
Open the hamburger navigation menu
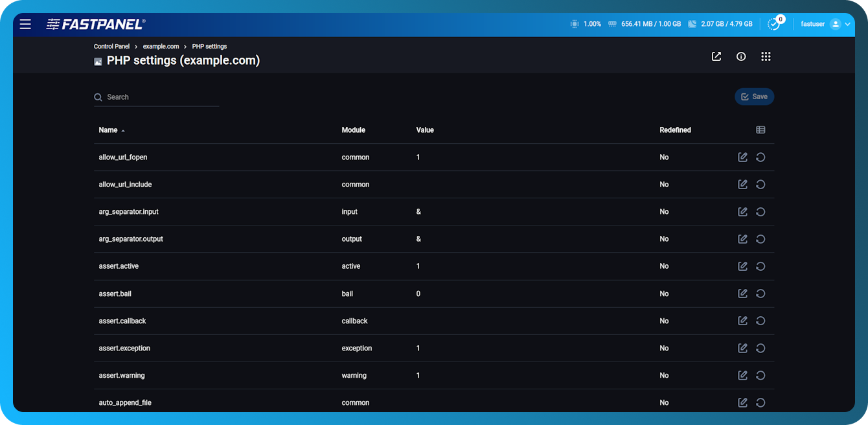25,24
